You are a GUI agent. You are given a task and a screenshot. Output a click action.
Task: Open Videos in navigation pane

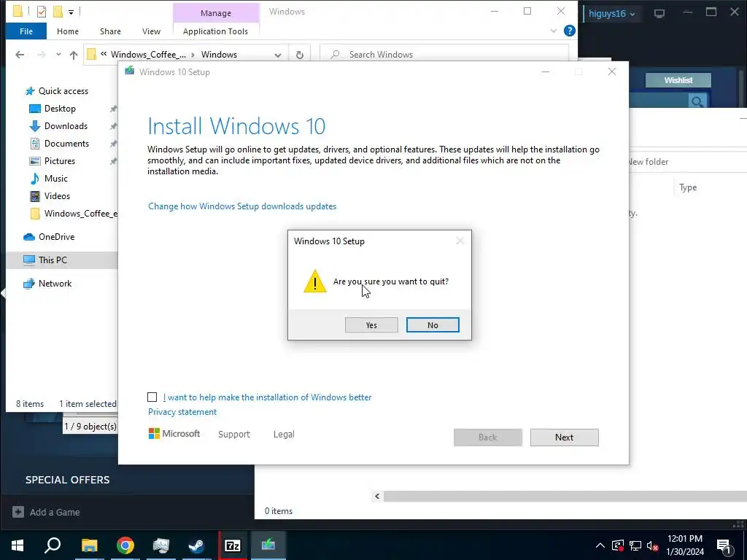[57, 195]
